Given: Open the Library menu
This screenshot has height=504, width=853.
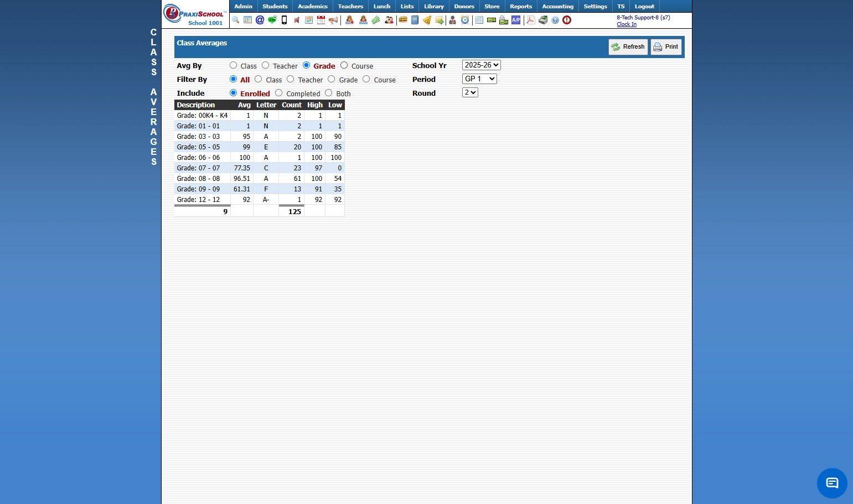Looking at the screenshot, I should click(x=434, y=7).
